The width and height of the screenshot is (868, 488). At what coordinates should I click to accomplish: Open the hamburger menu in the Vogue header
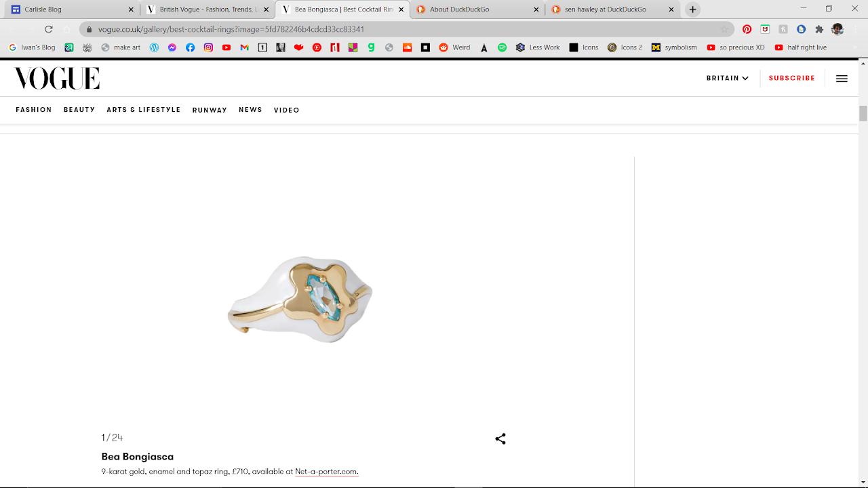[x=842, y=79]
